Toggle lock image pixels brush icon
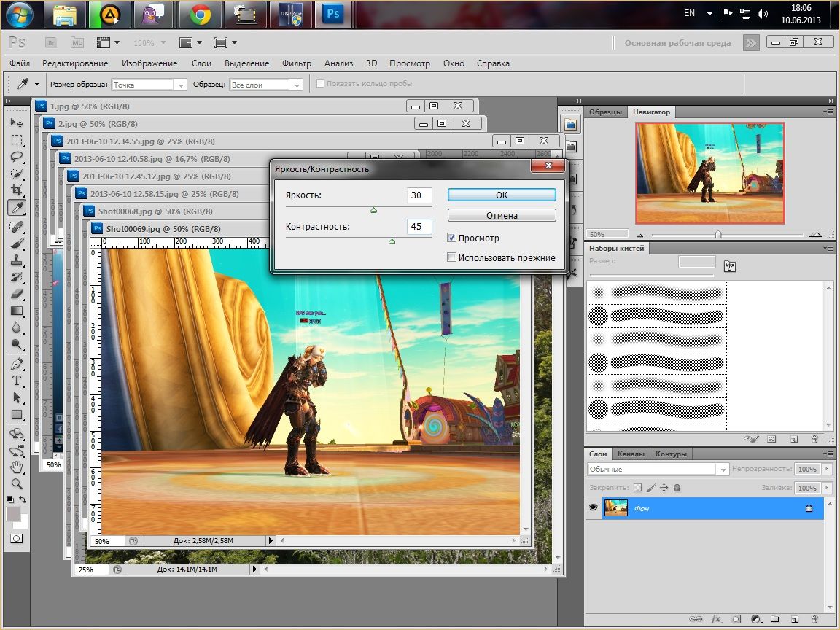Viewport: 840px width, 630px height. [651, 488]
